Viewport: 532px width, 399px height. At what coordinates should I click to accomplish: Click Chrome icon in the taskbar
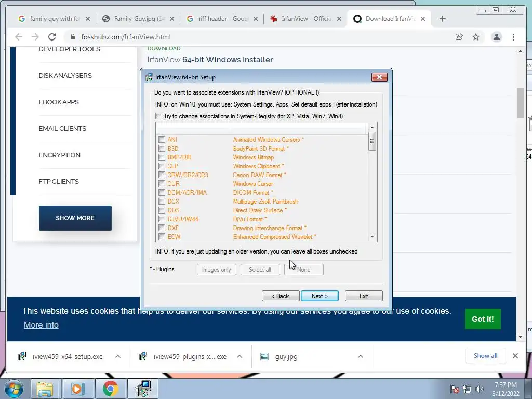110,389
